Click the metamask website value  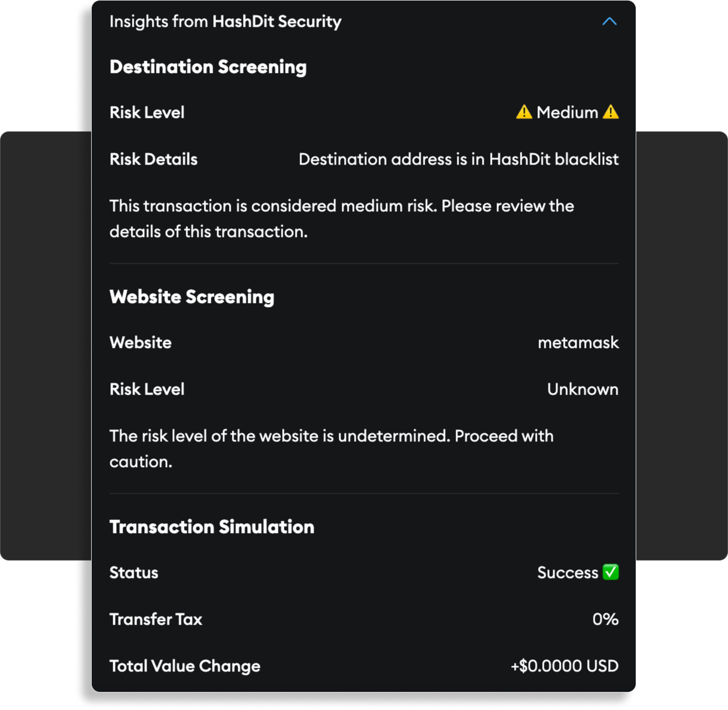[578, 342]
